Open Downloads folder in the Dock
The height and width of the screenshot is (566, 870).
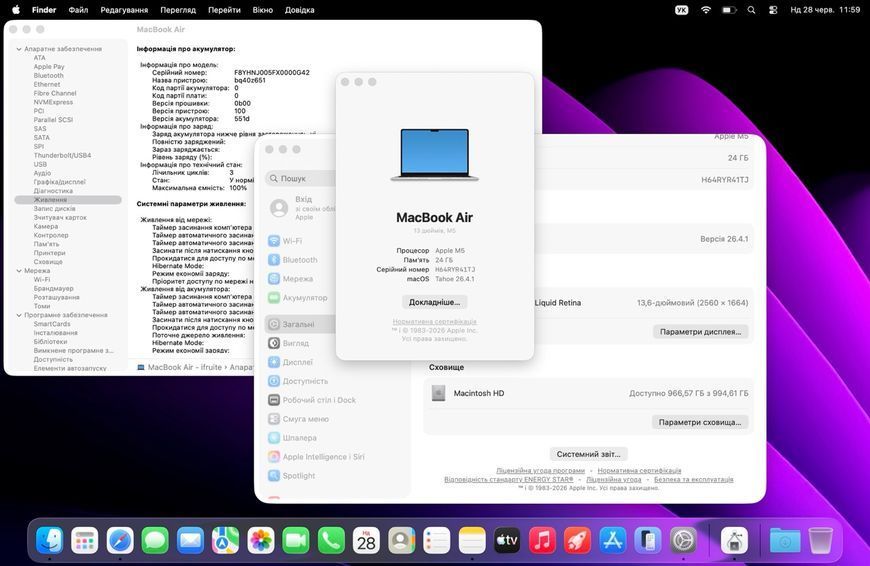pos(785,540)
